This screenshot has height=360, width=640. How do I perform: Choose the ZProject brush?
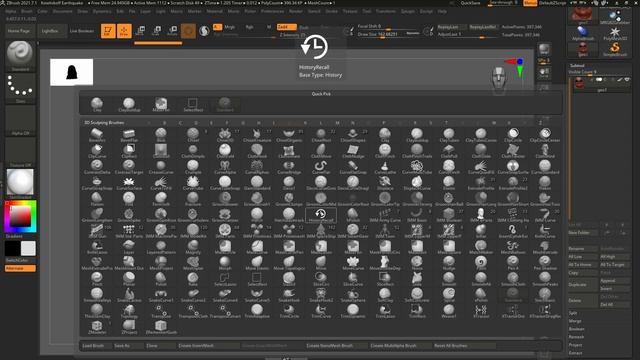tap(129, 327)
